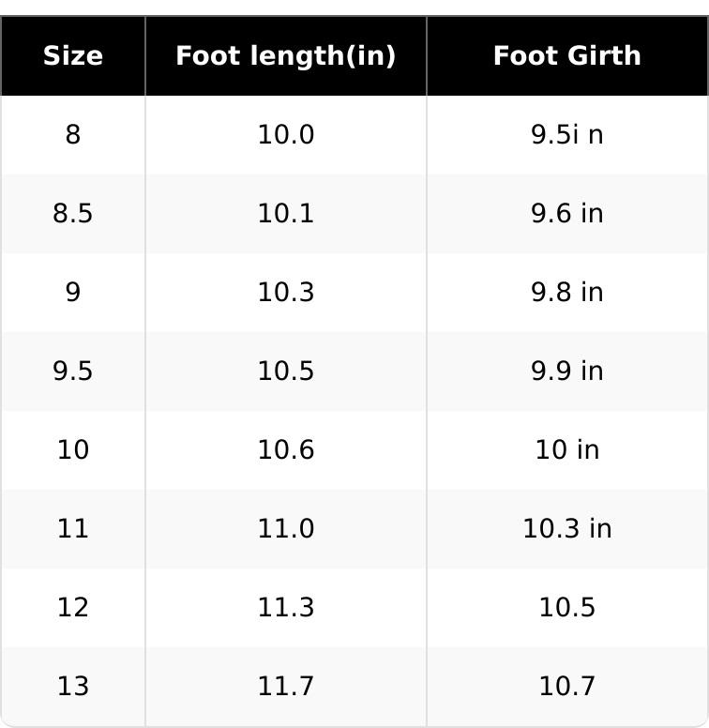Viewport: 709px width, 728px height.
Task: Select the size 13 cell
Action: tap(73, 687)
